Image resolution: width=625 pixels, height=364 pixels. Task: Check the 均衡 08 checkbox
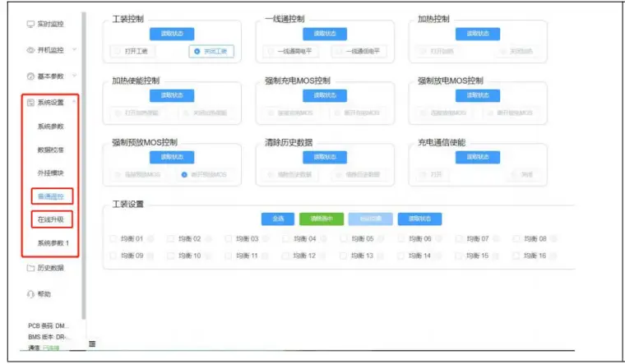(516, 239)
